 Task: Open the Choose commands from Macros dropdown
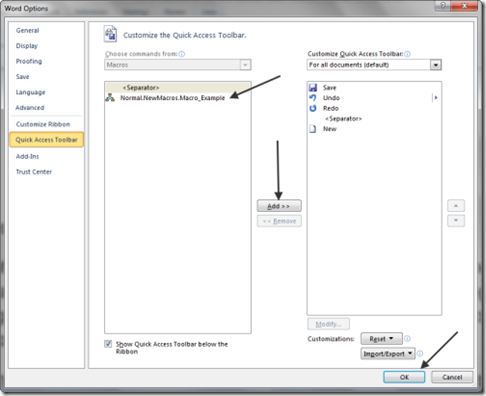pos(178,65)
